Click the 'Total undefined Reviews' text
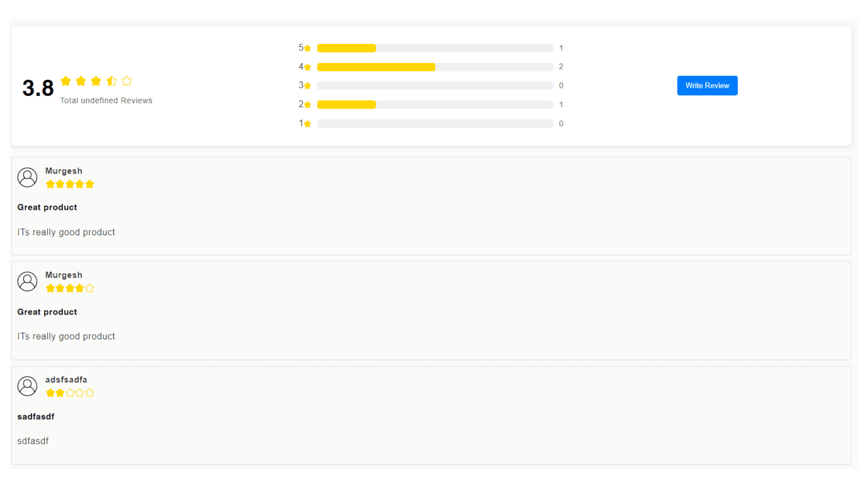 click(106, 101)
